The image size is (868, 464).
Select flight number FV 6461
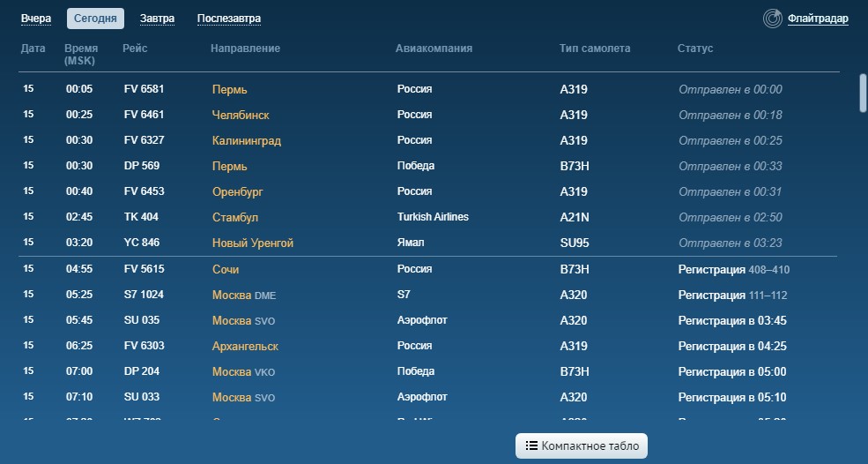coord(144,114)
